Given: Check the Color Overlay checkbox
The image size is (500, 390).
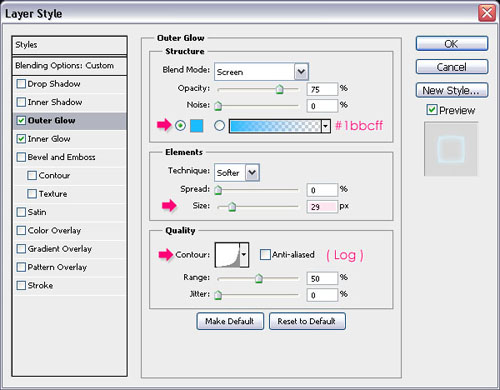Looking at the screenshot, I should tap(21, 230).
